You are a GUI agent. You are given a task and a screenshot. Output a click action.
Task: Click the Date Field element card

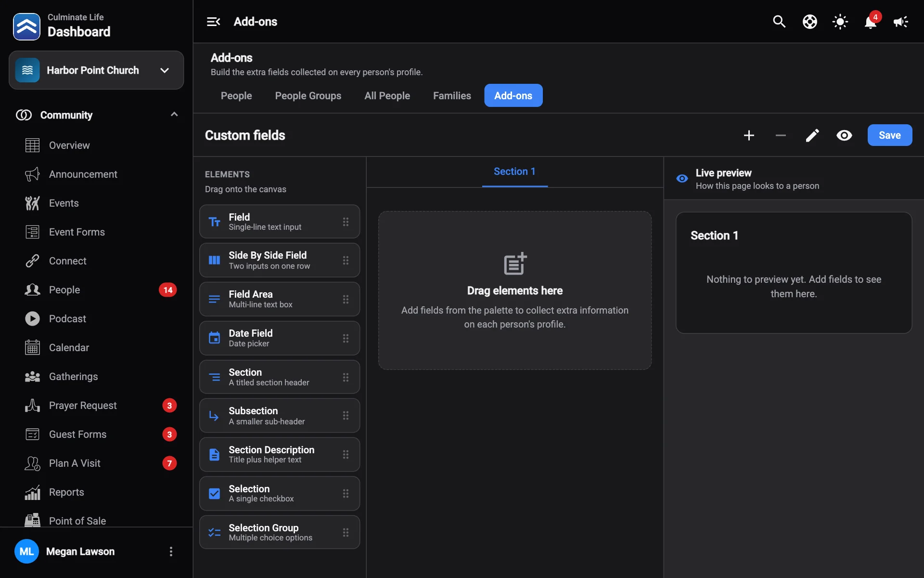pos(280,338)
